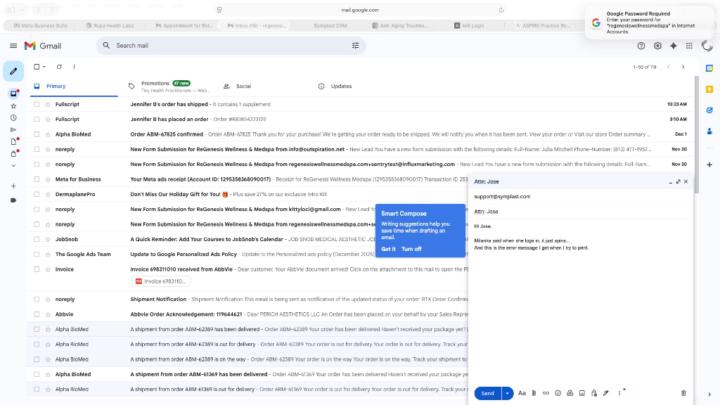
Task: Click the search magnifier icon
Action: tap(106, 45)
